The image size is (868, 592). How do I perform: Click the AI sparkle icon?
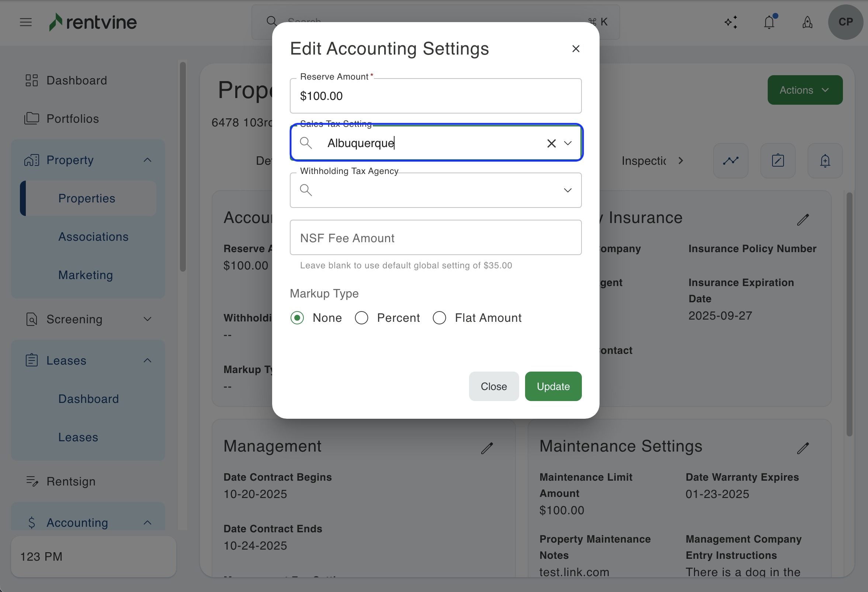[x=731, y=22]
